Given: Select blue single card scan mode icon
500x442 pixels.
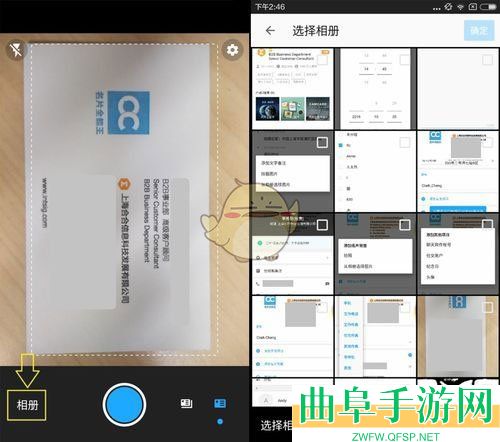Looking at the screenshot, I should 220,403.
